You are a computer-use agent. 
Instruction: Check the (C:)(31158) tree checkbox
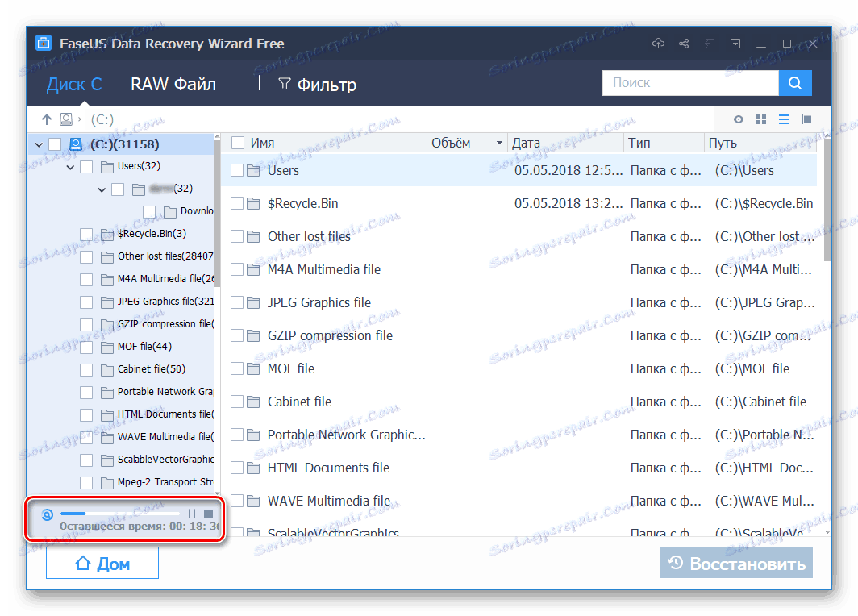tap(55, 144)
